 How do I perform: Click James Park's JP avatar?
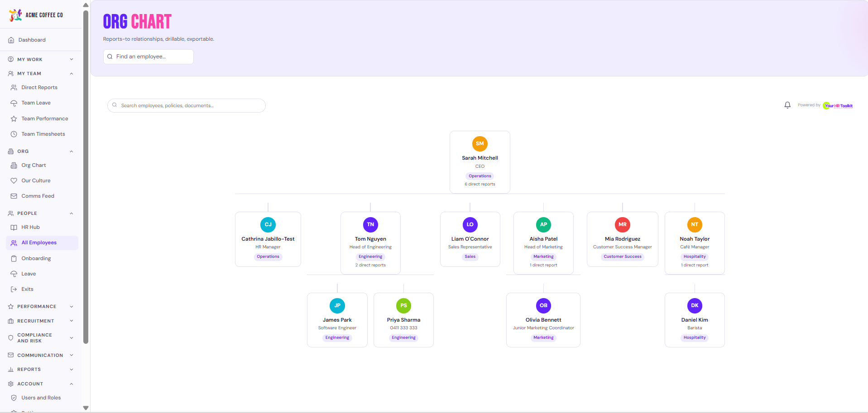[x=337, y=306]
